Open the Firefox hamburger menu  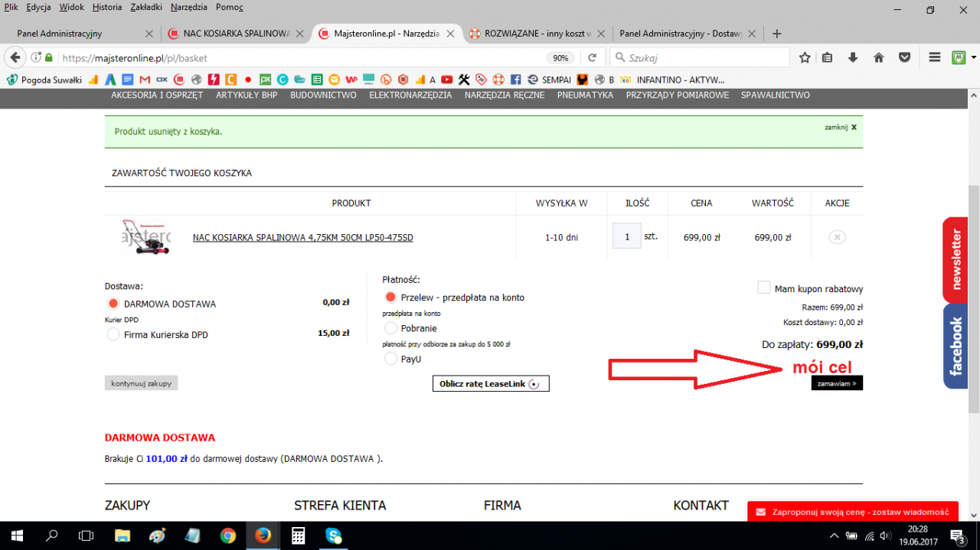tap(934, 58)
